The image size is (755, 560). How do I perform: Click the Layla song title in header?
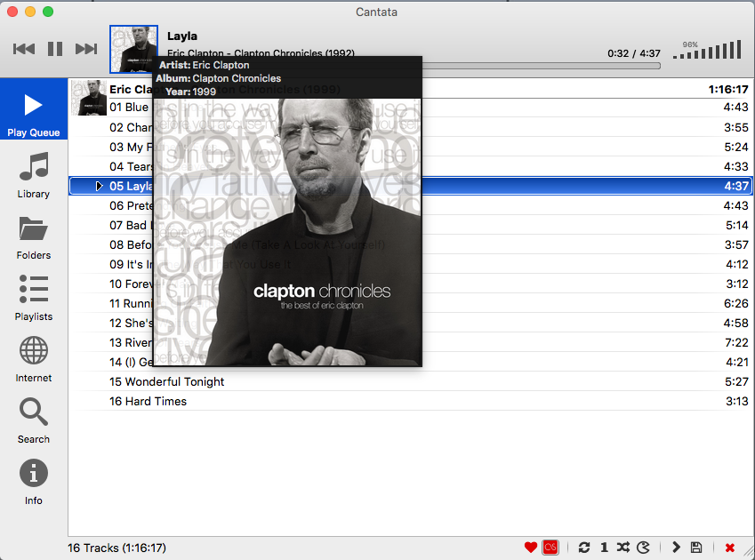pyautogui.click(x=182, y=36)
